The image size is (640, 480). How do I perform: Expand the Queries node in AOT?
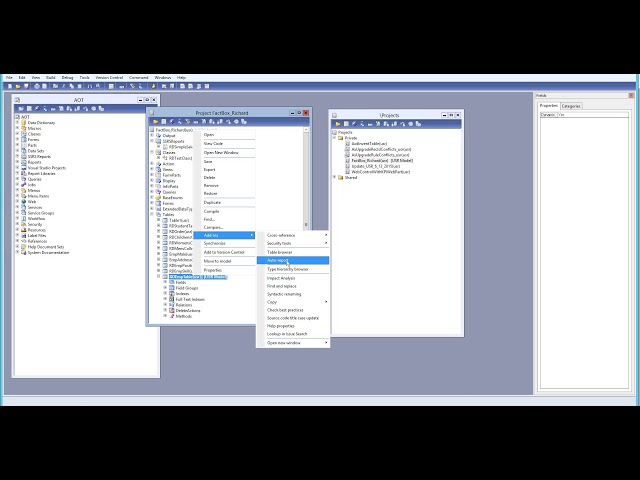pos(18,179)
